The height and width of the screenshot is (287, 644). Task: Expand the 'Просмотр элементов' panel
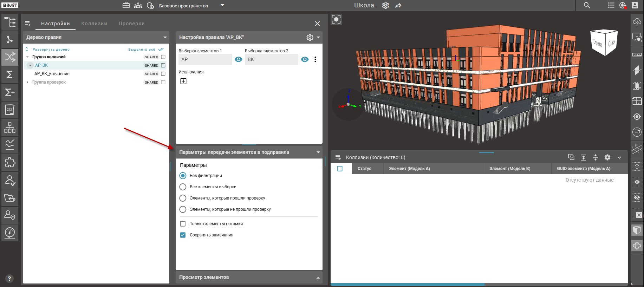tap(318, 278)
